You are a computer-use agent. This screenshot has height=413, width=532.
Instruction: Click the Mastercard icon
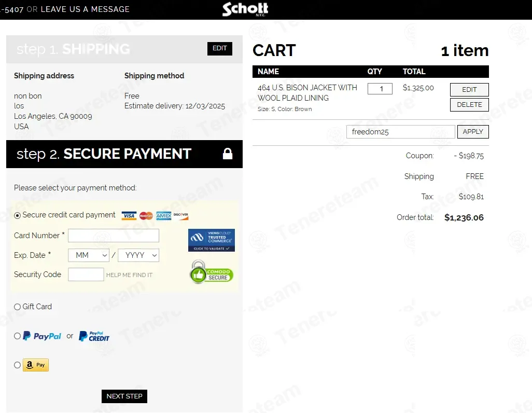146,216
